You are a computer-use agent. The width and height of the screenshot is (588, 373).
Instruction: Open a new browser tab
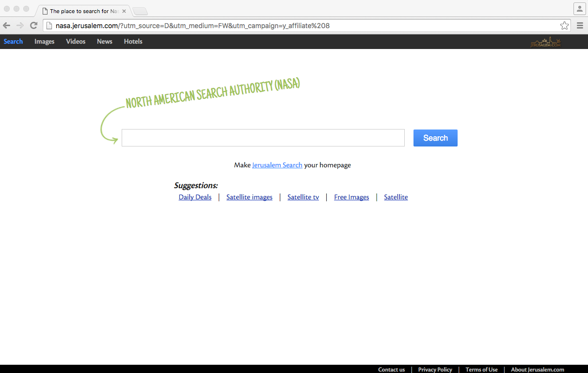click(x=140, y=11)
